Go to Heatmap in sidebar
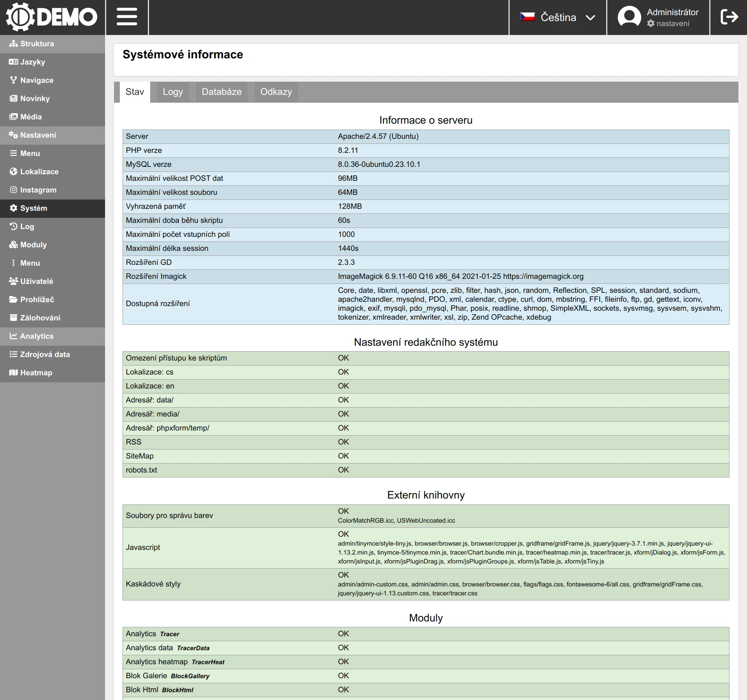This screenshot has width=747, height=700. [x=36, y=373]
